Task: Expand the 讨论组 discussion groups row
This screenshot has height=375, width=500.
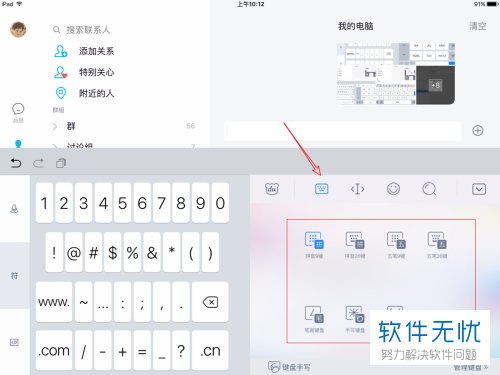Action: (x=123, y=145)
